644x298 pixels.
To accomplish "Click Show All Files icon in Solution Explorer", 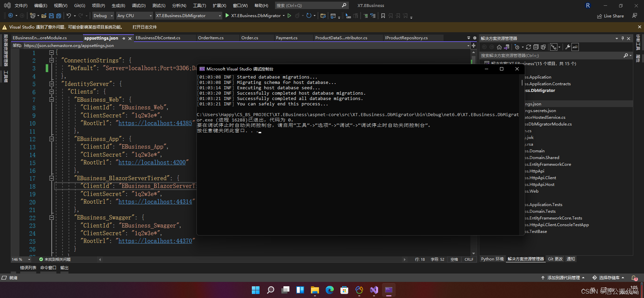I will coord(543,47).
